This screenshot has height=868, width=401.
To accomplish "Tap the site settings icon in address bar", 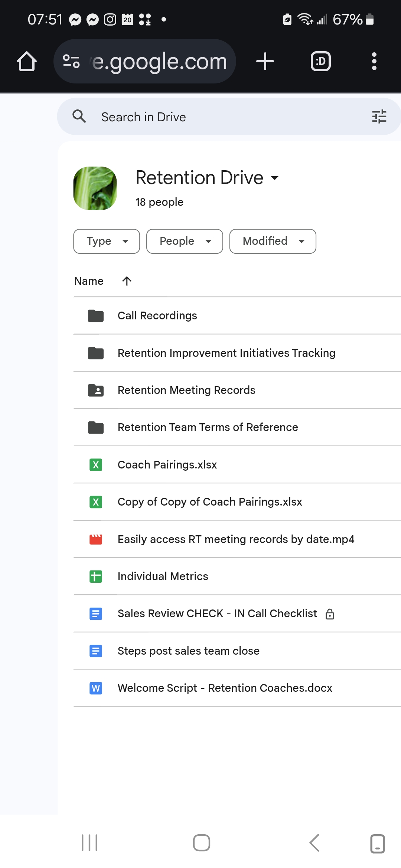I will (x=71, y=61).
